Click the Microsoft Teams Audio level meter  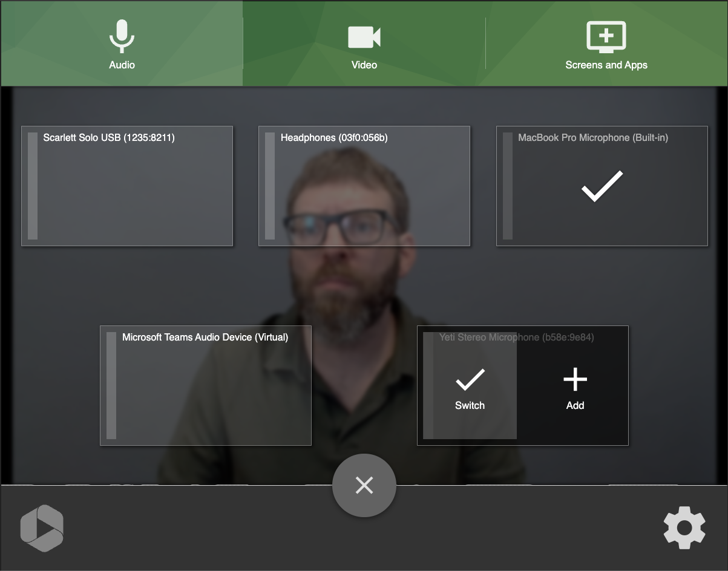(x=111, y=386)
